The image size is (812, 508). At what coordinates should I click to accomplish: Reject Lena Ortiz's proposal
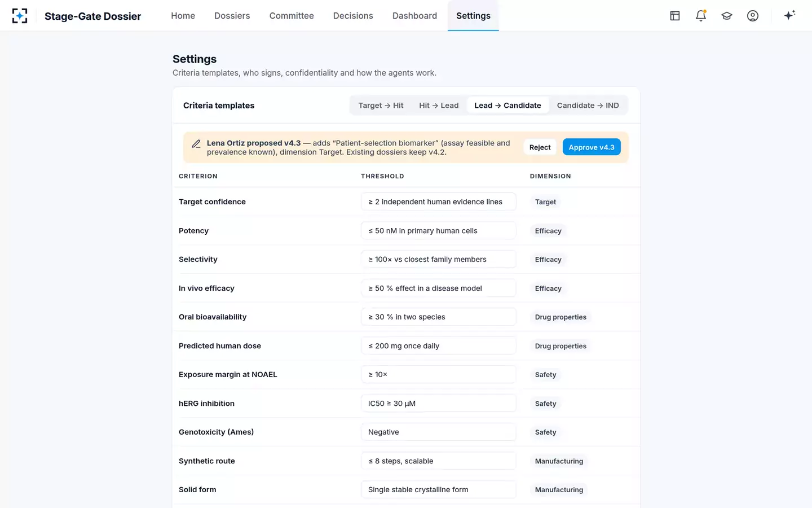click(x=540, y=147)
